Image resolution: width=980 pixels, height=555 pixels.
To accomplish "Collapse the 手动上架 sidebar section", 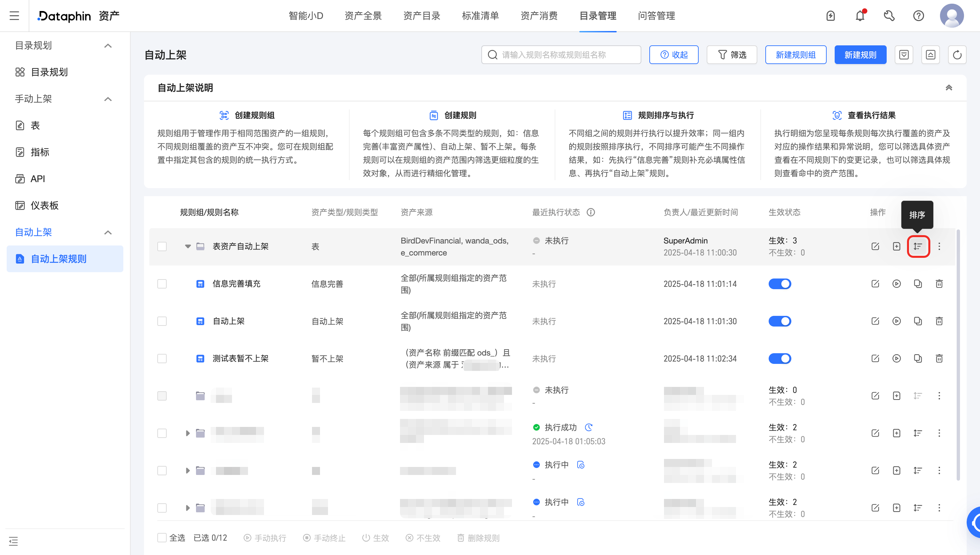I will pos(108,99).
